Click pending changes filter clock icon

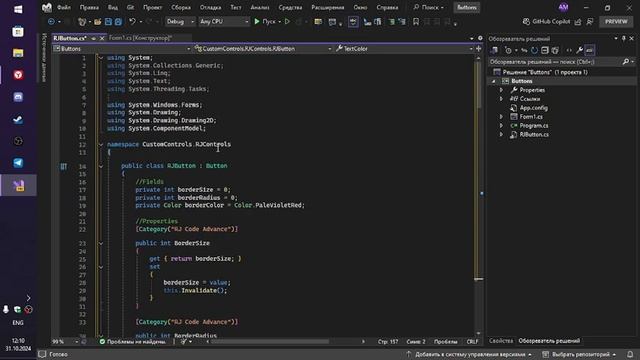[x=508, y=50]
